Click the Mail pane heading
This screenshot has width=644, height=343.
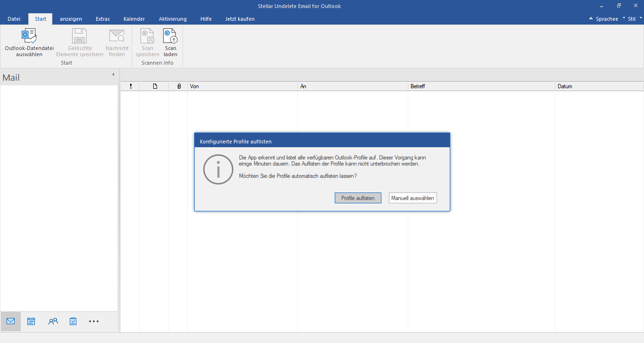11,78
